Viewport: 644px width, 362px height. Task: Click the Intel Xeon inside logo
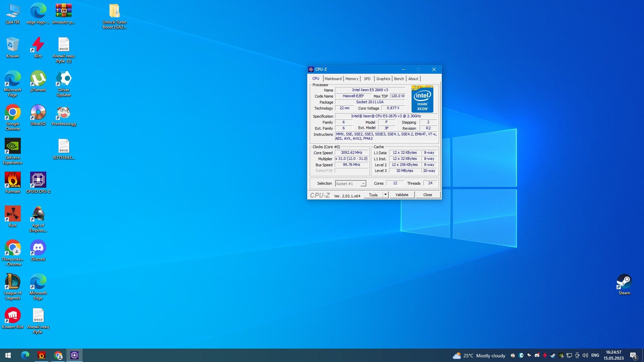pos(422,99)
